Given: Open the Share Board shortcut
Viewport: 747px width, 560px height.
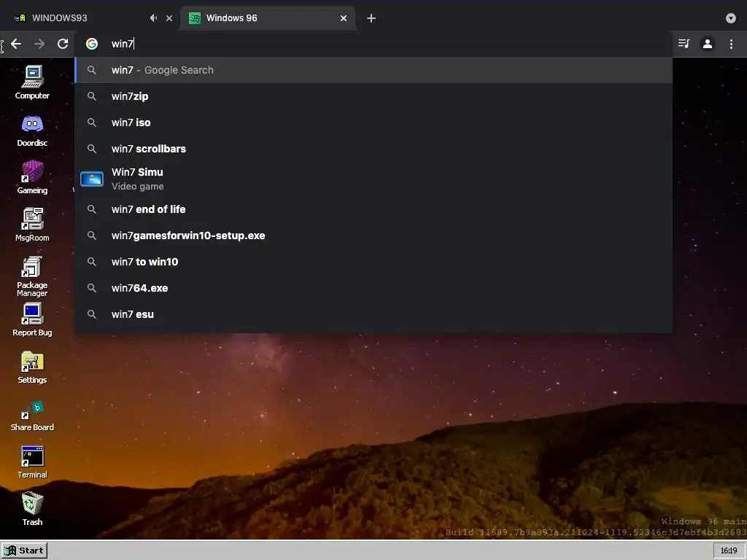Looking at the screenshot, I should tap(32, 415).
